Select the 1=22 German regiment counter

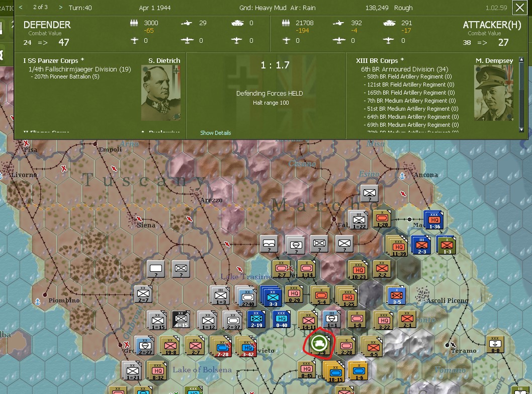(x=359, y=220)
